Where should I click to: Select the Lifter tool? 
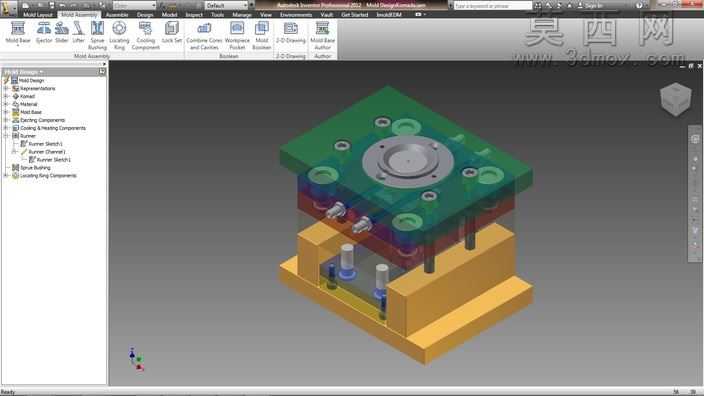[79, 32]
